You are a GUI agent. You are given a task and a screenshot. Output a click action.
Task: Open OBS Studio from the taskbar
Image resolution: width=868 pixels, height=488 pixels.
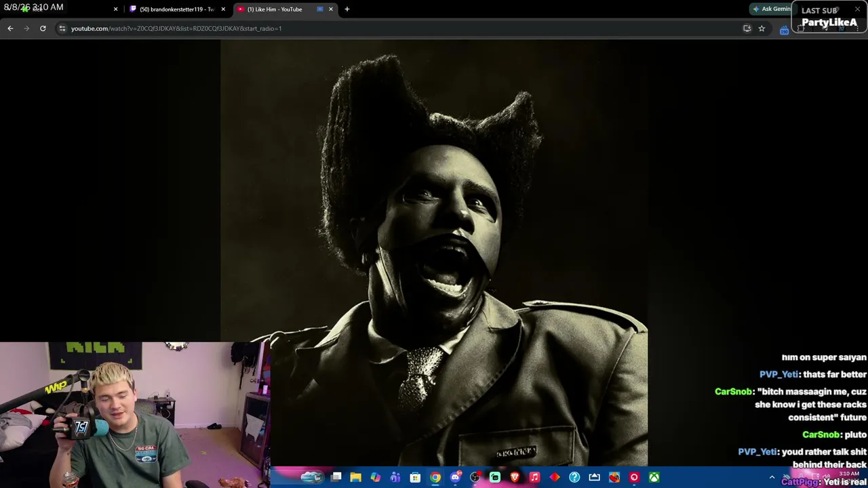tap(475, 478)
